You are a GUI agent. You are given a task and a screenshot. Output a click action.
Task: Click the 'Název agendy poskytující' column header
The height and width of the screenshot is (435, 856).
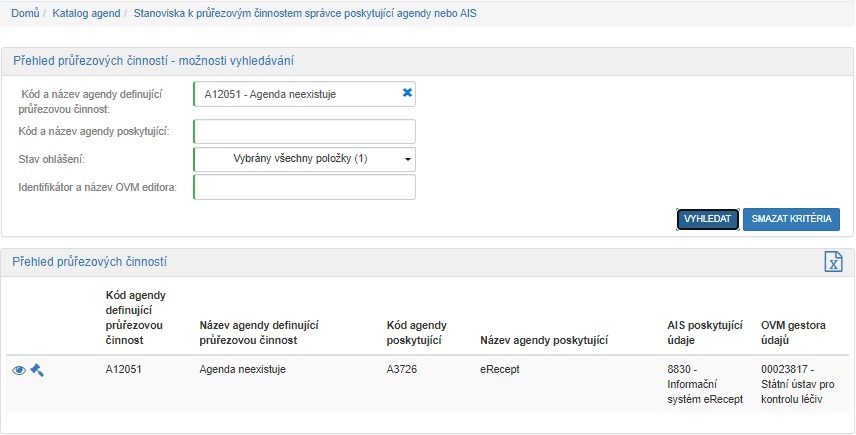(544, 341)
